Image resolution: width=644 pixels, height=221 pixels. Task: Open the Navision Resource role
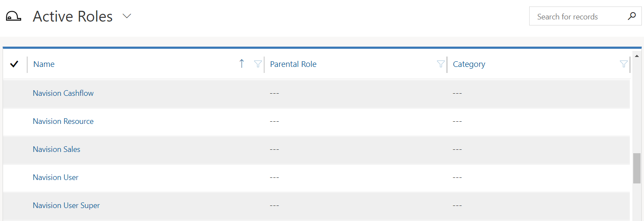click(x=63, y=121)
